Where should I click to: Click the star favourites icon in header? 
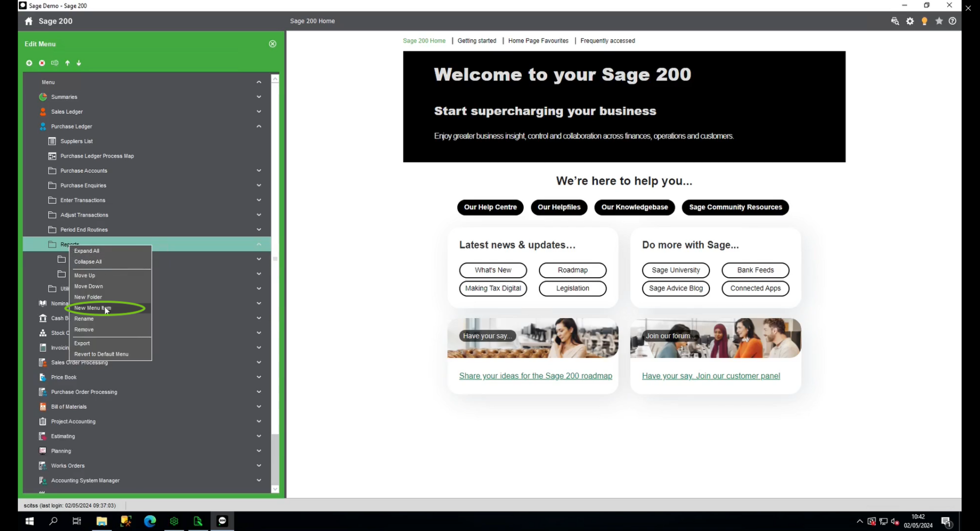(x=939, y=21)
